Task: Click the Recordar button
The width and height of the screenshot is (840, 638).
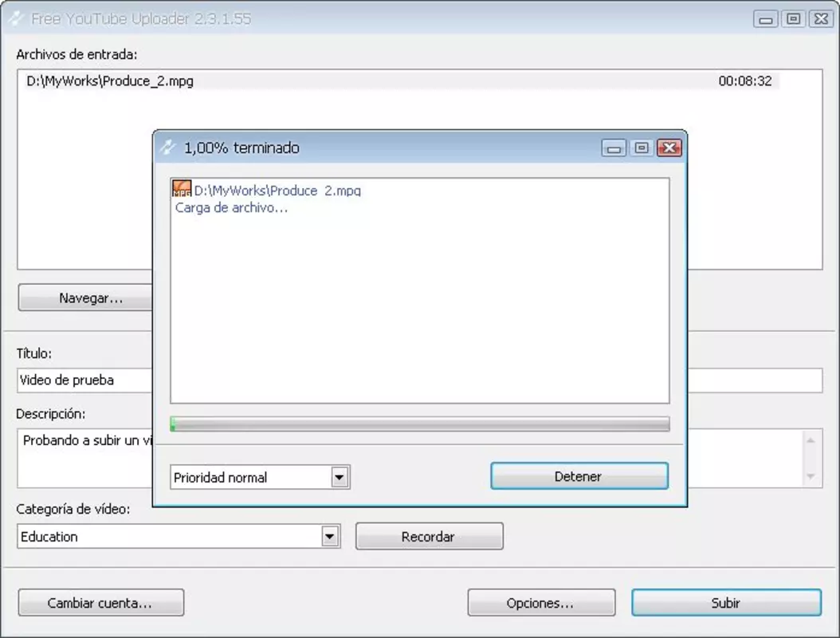Action: 429,536
